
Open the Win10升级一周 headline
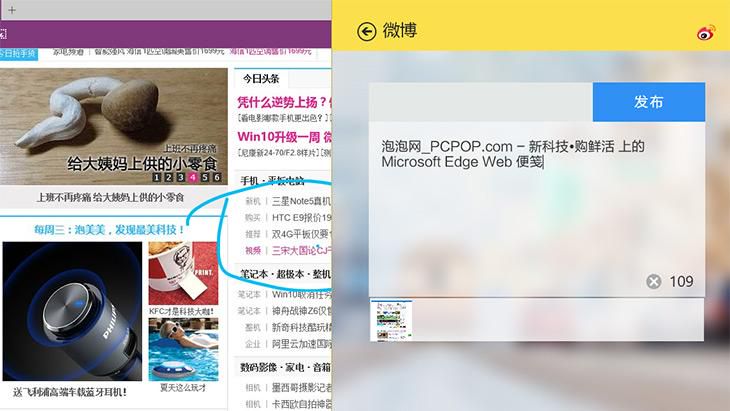(284, 137)
